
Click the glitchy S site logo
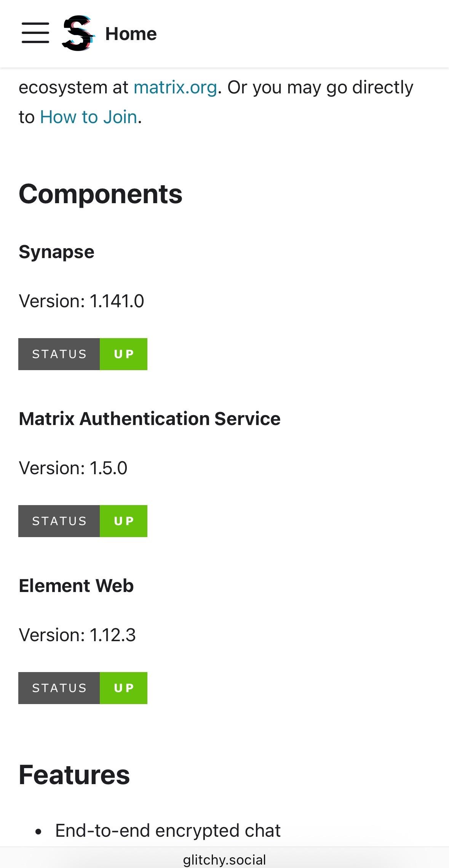(78, 34)
